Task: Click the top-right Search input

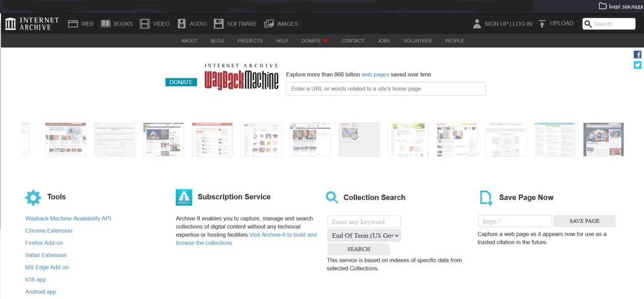Action: point(609,23)
